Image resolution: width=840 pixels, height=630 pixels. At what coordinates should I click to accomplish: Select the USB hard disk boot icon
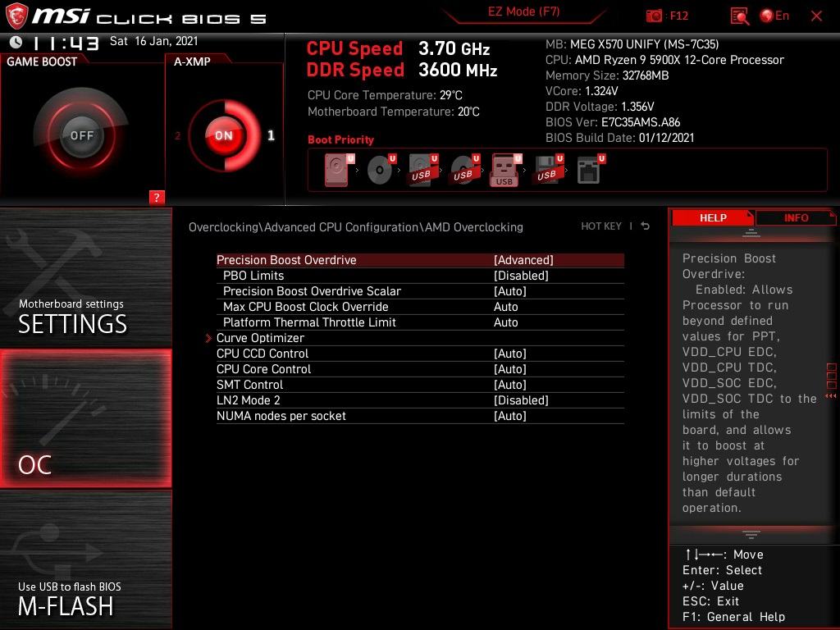pos(423,170)
